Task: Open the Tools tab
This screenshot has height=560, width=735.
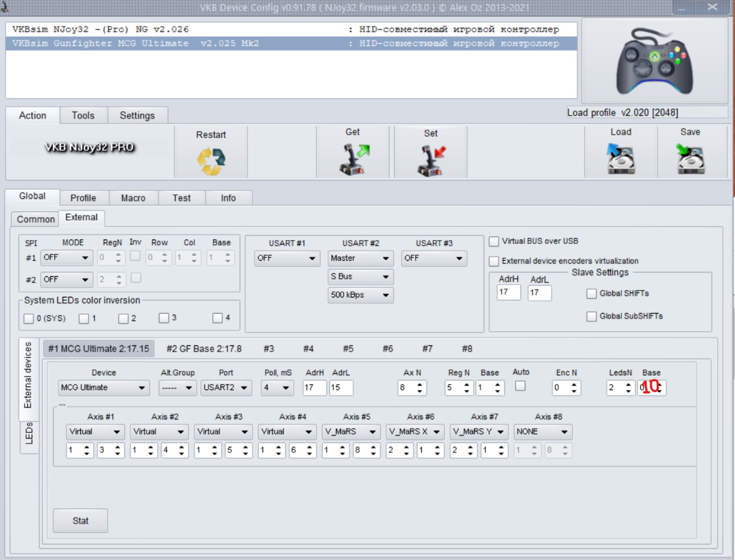Action: pos(83,116)
